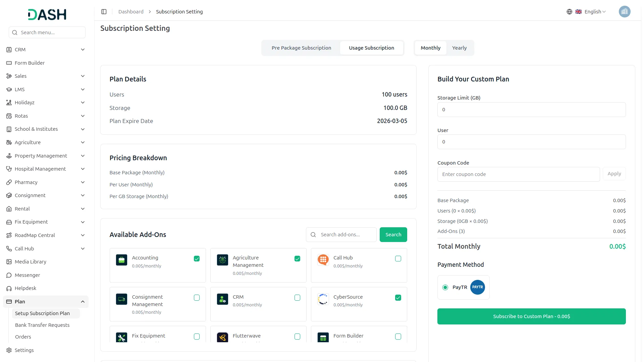Expand the Fix Equipment menu chevron
Screen dimensions: 644x362
83,222
